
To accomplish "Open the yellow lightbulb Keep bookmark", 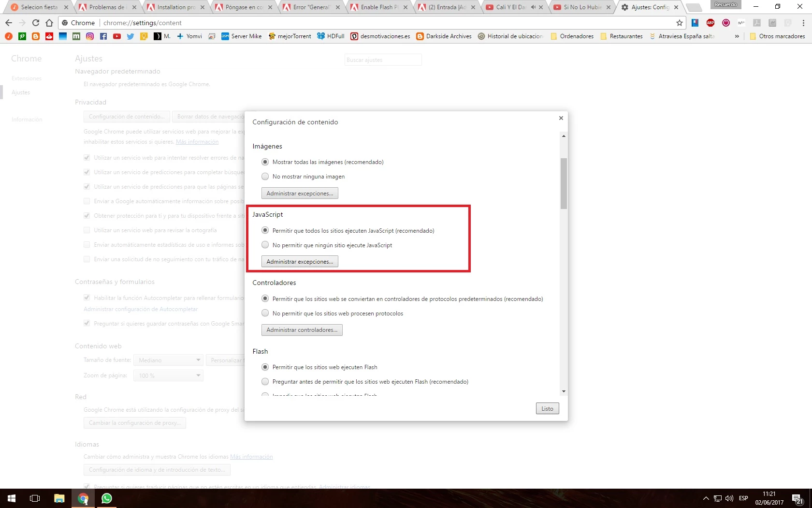I will (144, 36).
